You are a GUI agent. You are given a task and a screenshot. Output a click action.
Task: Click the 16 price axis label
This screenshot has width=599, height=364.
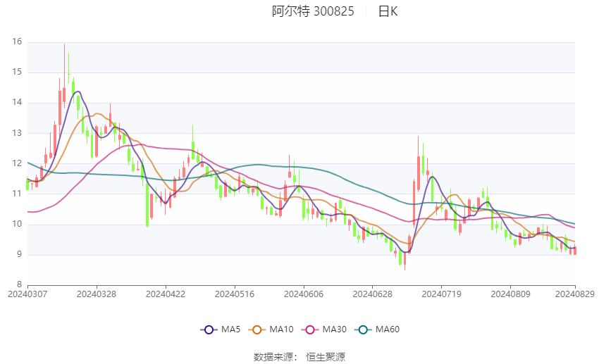click(17, 42)
